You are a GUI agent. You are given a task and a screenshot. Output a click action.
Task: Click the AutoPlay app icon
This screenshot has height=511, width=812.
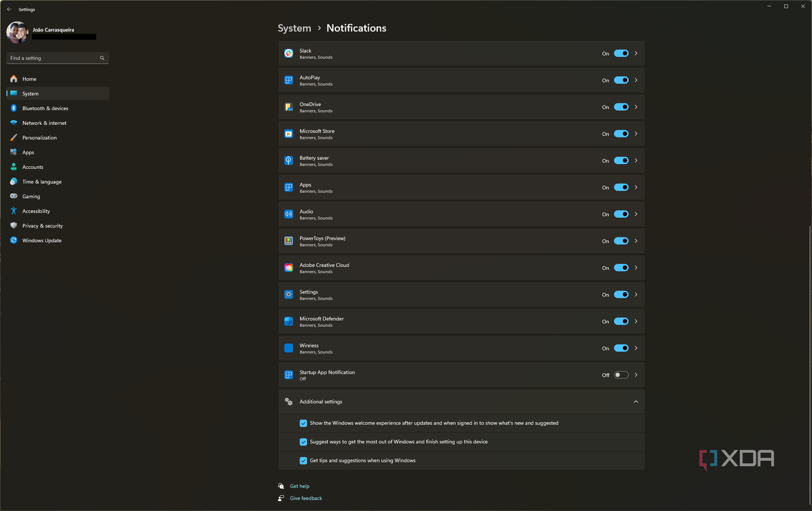[x=289, y=80]
